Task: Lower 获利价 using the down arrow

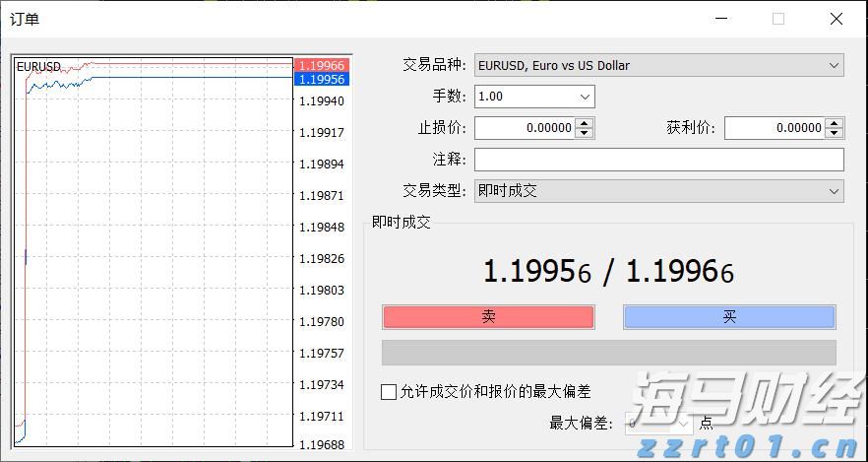Action: pos(835,133)
